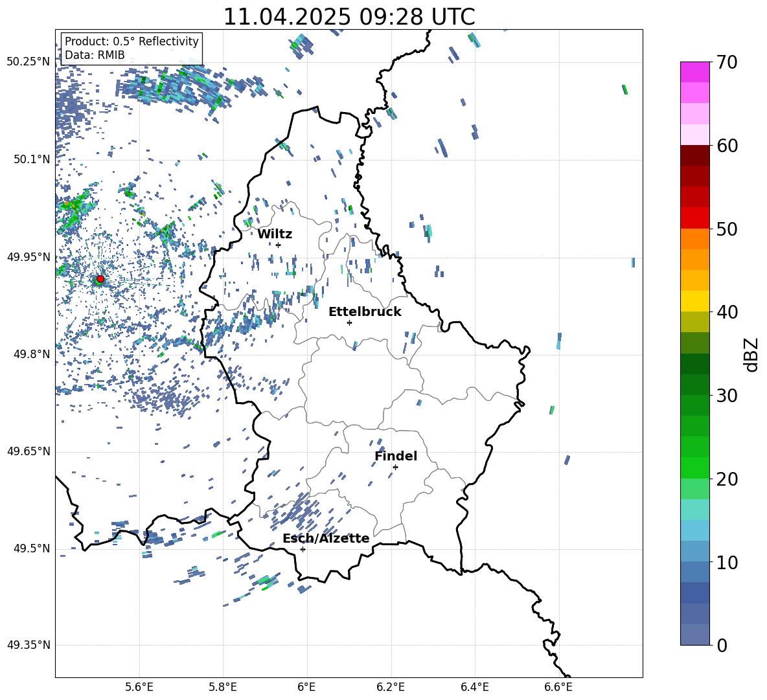Click the 5.6°E longitude tick label
Image resolution: width=767 pixels, height=700 pixels.
click(x=139, y=687)
